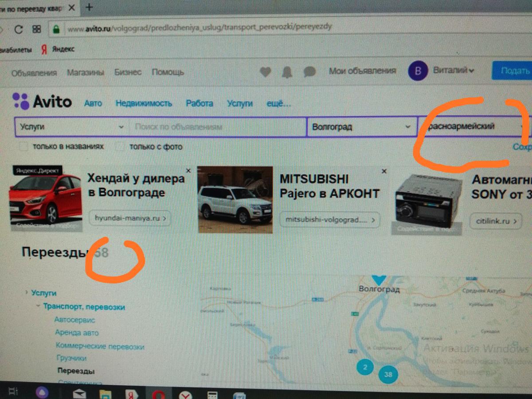This screenshot has width=532, height=399.
Task: Open the 'ещё...' categories menu
Action: (x=278, y=103)
